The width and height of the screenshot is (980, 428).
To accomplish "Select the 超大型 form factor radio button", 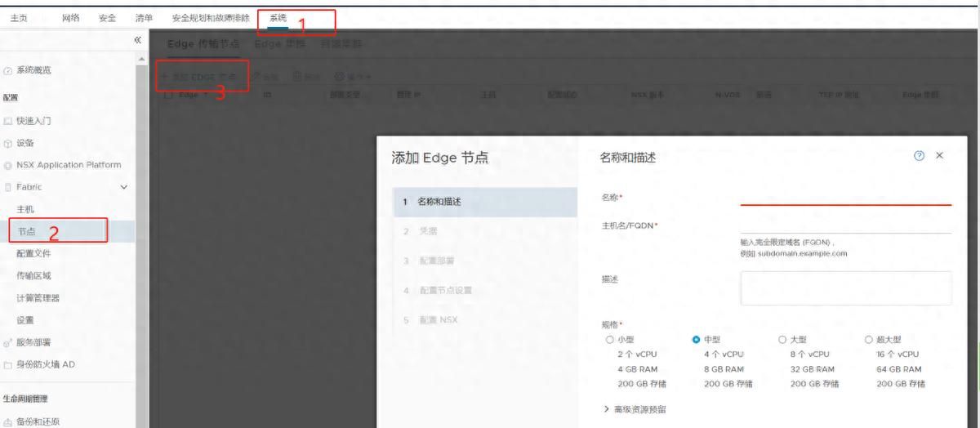I will (x=869, y=340).
